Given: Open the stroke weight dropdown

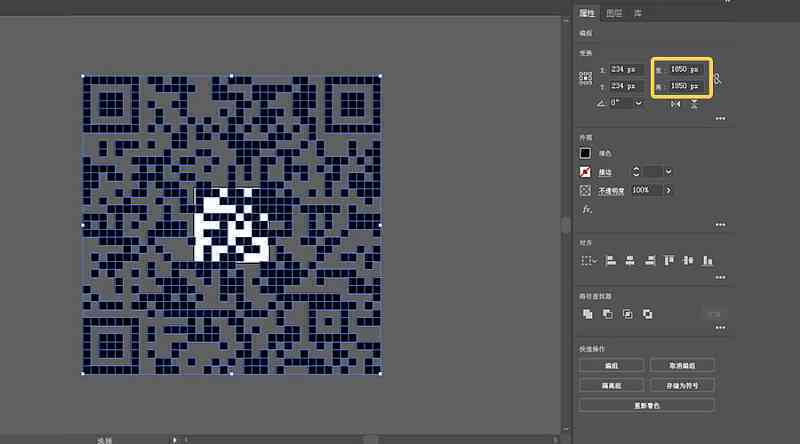Looking at the screenshot, I should pos(668,172).
